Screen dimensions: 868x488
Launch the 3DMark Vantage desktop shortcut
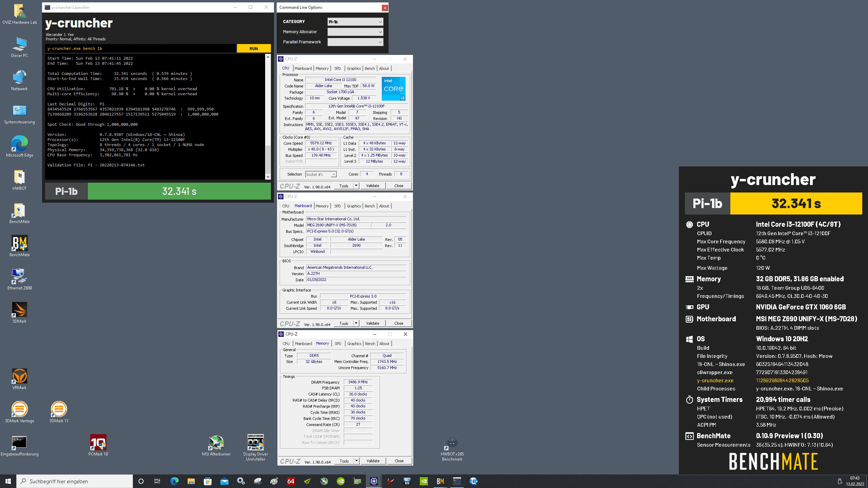(19, 413)
